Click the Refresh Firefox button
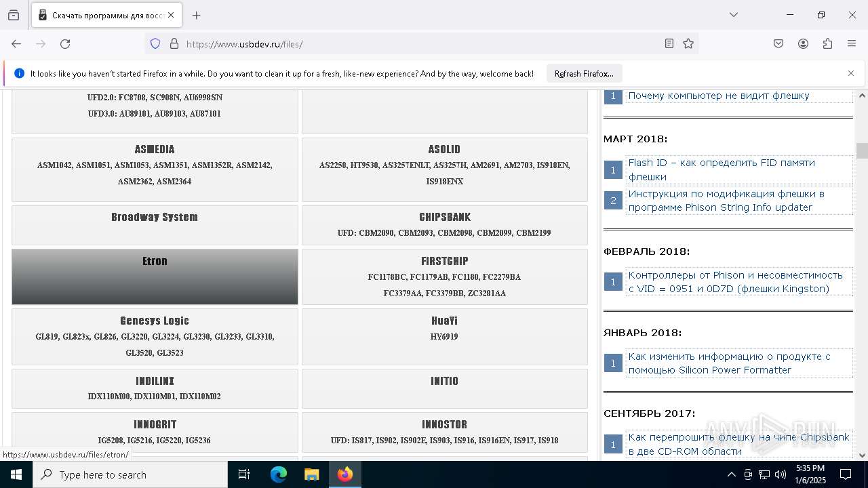 584,73
